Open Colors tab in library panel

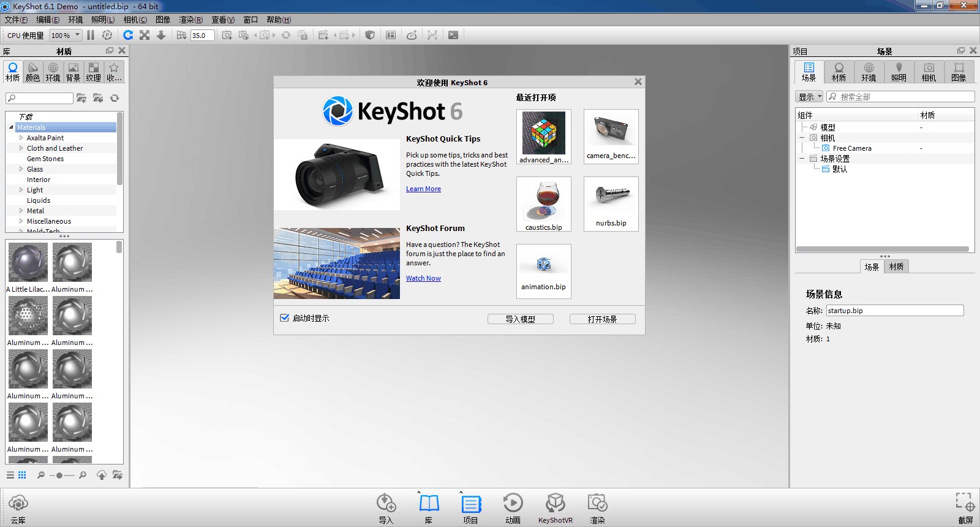click(x=32, y=72)
